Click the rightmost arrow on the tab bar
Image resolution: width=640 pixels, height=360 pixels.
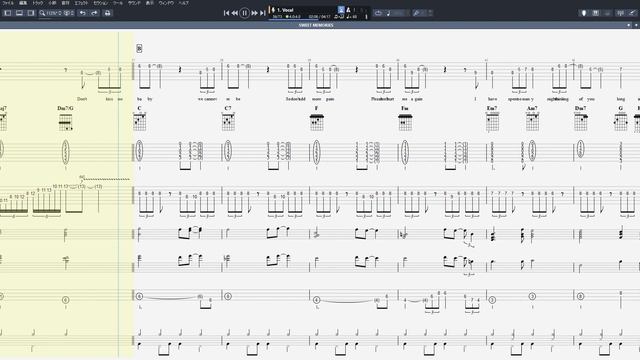[x=636, y=25]
